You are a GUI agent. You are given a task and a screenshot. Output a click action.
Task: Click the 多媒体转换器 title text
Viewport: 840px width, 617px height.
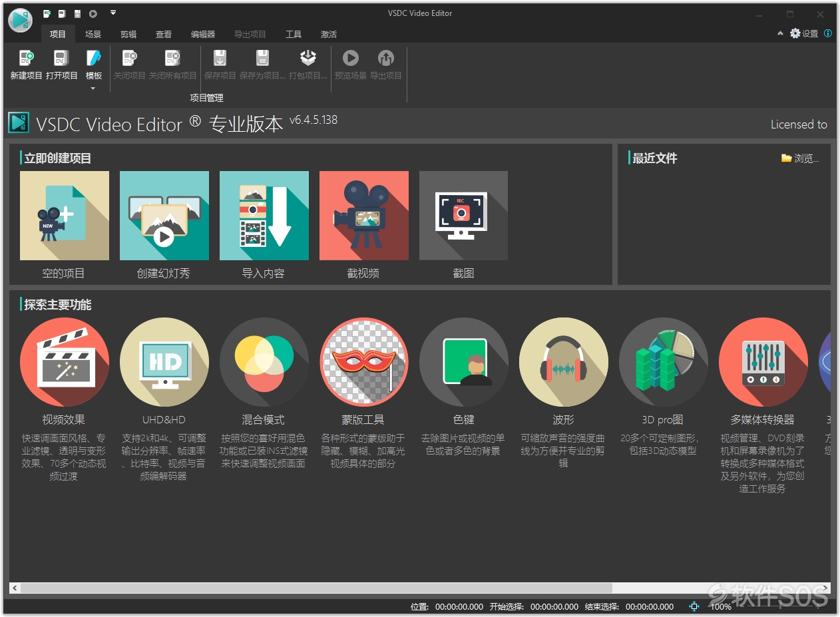point(763,420)
